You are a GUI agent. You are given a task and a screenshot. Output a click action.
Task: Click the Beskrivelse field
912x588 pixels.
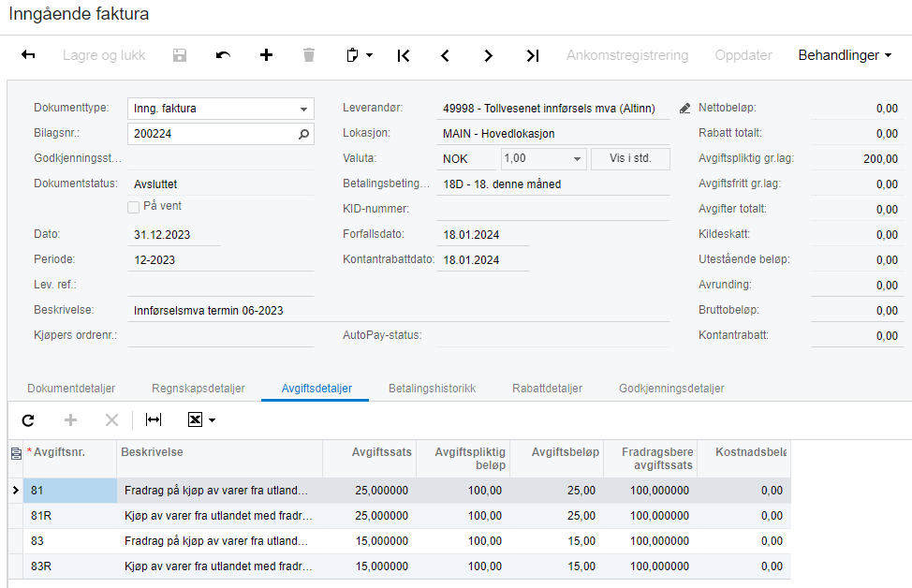399,311
